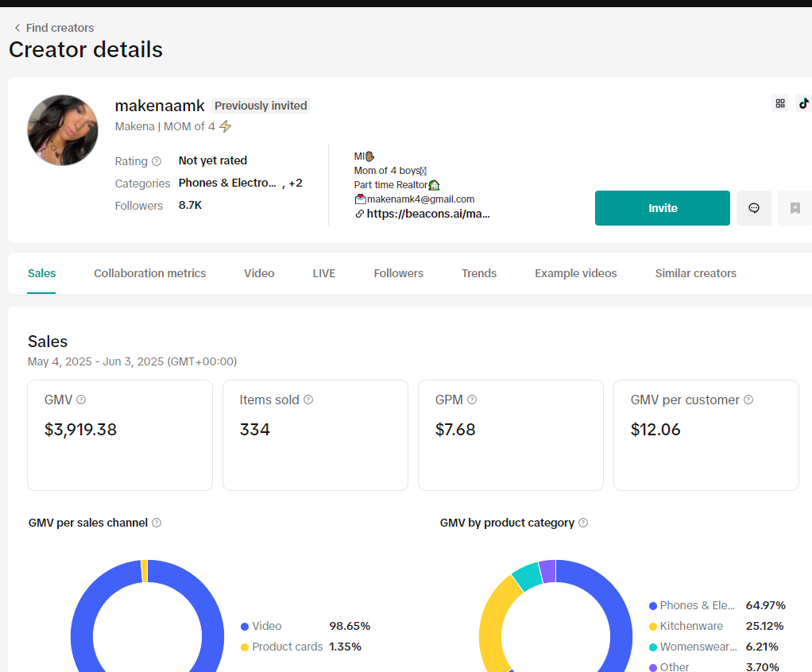Image resolution: width=812 pixels, height=672 pixels.
Task: Expand the +2 additional categories
Action: click(295, 183)
